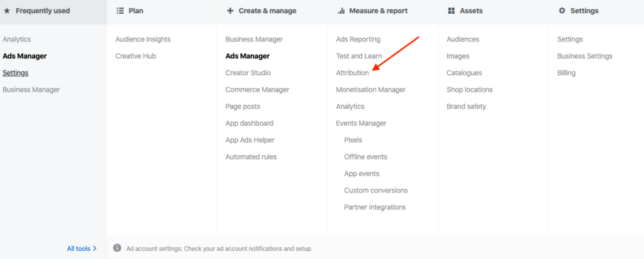The height and width of the screenshot is (259, 644).
Task: Select the Settings header label
Action: coord(584,11)
